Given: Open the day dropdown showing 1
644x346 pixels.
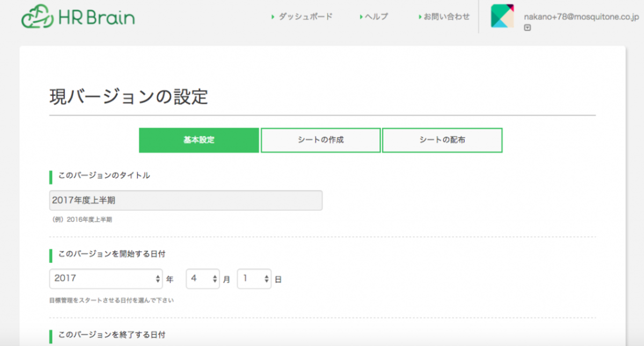Looking at the screenshot, I should coord(254,279).
